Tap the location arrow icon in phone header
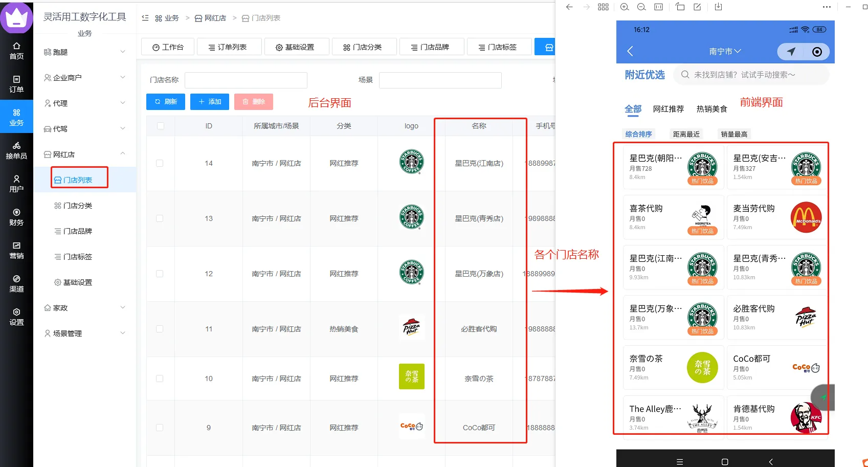868x467 pixels. tap(791, 52)
